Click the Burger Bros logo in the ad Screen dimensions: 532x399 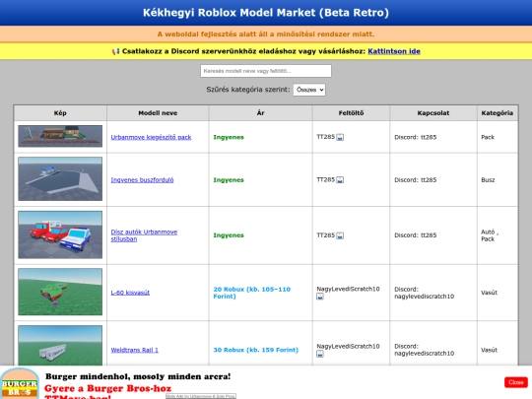(x=20, y=384)
